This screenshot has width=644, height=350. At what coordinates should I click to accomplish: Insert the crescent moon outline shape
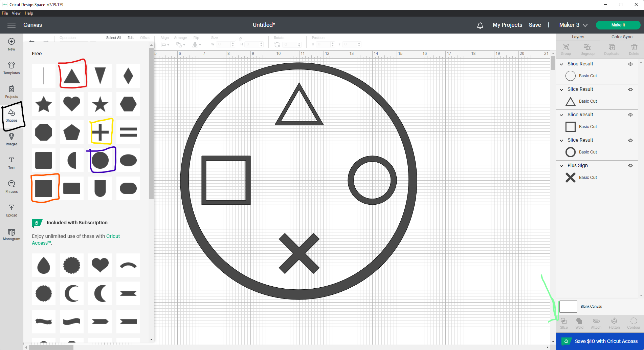point(72,293)
